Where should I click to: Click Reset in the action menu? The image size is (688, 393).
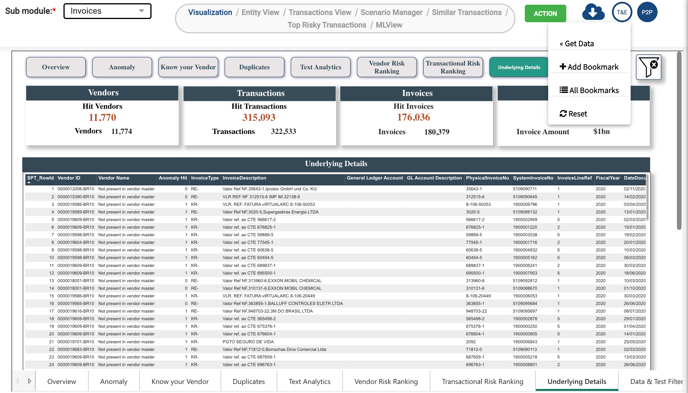[x=573, y=114]
